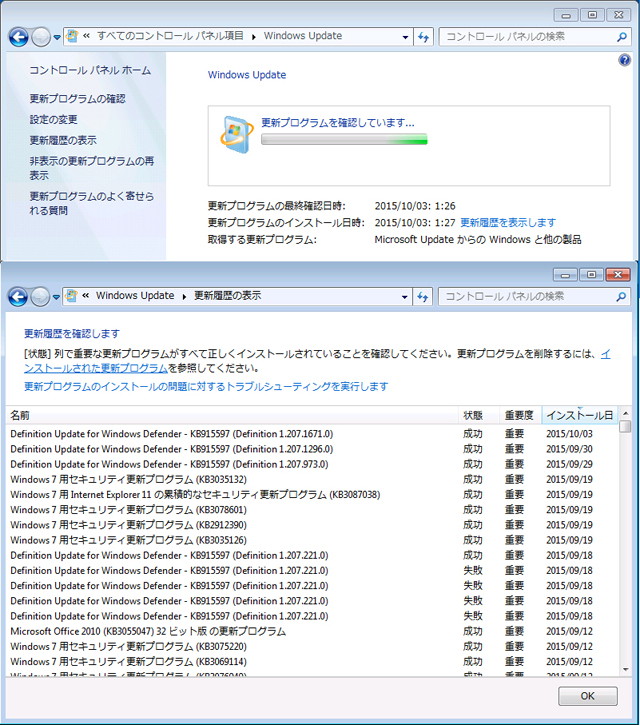This screenshot has height=725, width=640.
Task: Click the refresh icon in update history window
Action: (423, 297)
